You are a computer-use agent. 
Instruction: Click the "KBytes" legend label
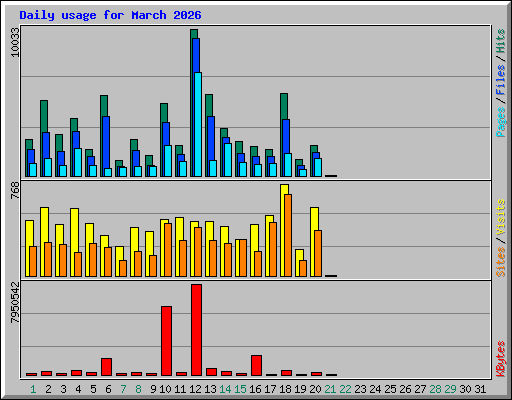coord(501,359)
